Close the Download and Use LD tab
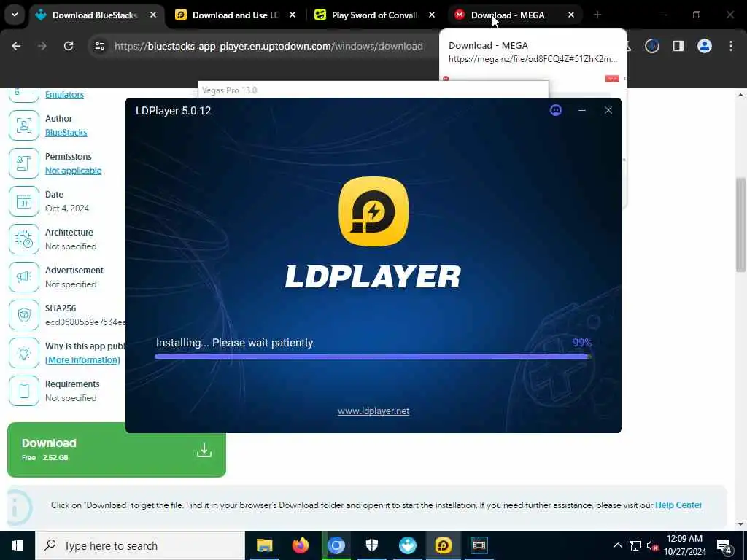Image resolution: width=747 pixels, height=560 pixels. tap(293, 15)
